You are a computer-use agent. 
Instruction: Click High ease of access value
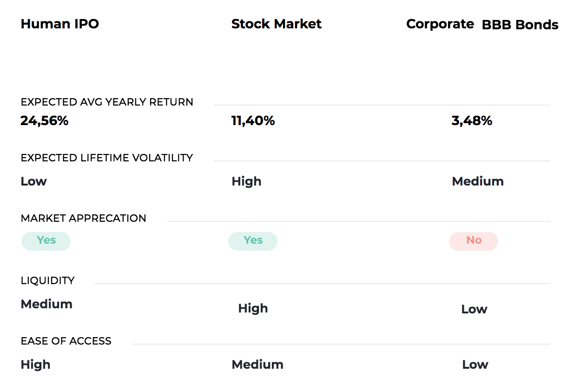[36, 365]
